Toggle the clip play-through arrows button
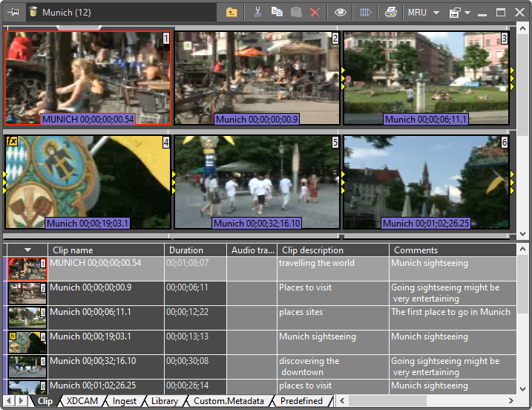The image size is (532, 410). click(365, 12)
